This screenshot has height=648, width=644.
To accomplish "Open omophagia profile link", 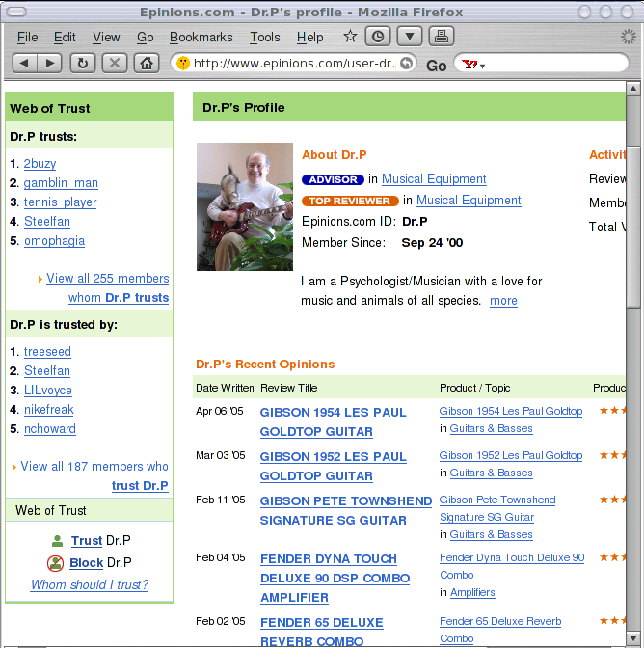I will (54, 241).
